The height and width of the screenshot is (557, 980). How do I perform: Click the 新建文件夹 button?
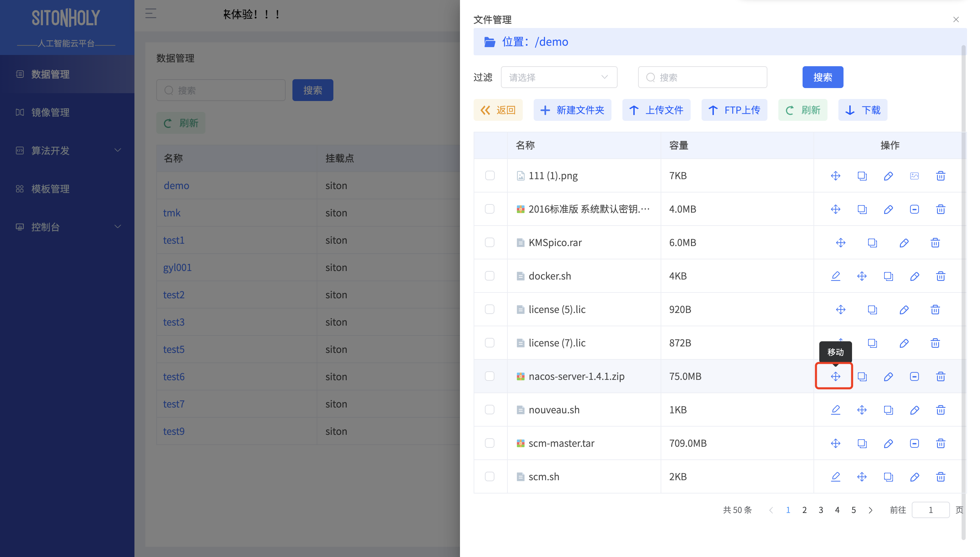point(572,110)
